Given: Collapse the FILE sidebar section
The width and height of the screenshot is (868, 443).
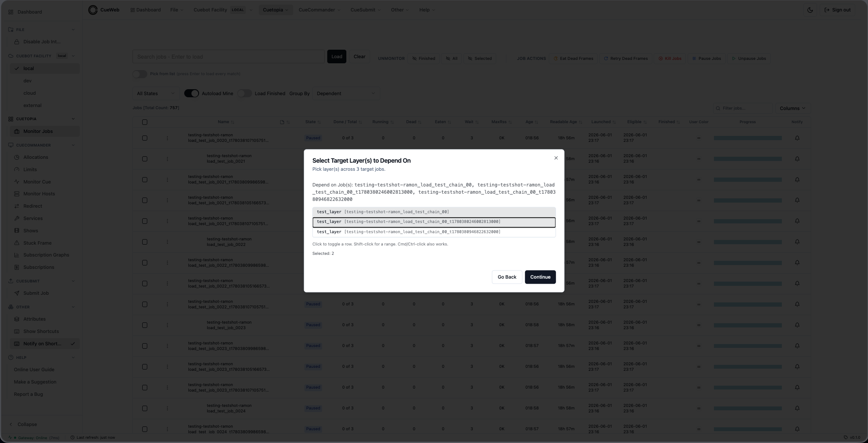Looking at the screenshot, I should point(73,30).
